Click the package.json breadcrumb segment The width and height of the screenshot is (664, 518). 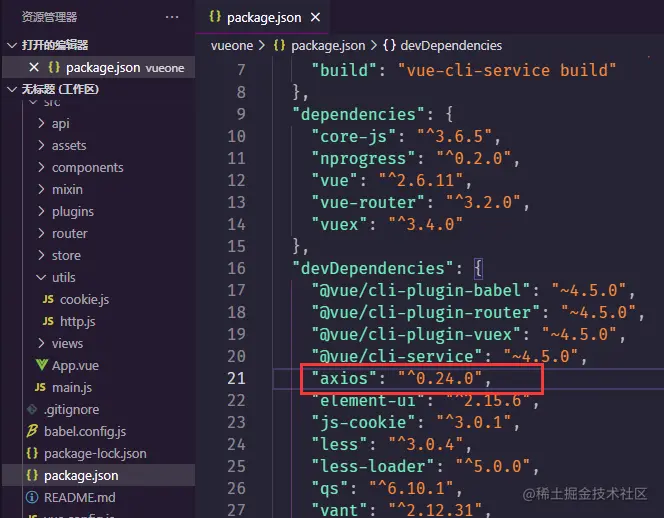tap(328, 45)
